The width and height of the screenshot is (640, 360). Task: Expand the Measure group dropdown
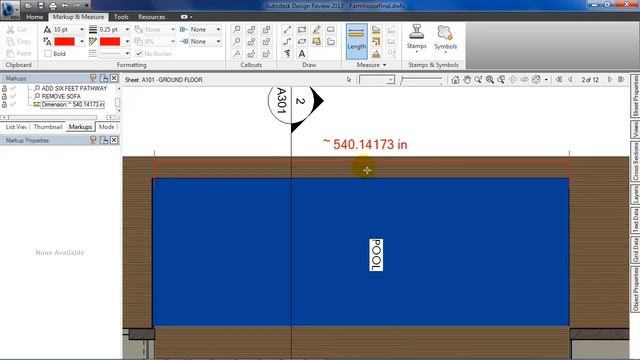coord(371,65)
